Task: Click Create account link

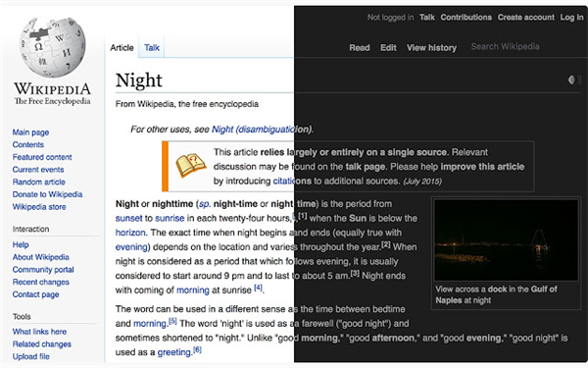Action: pos(525,18)
